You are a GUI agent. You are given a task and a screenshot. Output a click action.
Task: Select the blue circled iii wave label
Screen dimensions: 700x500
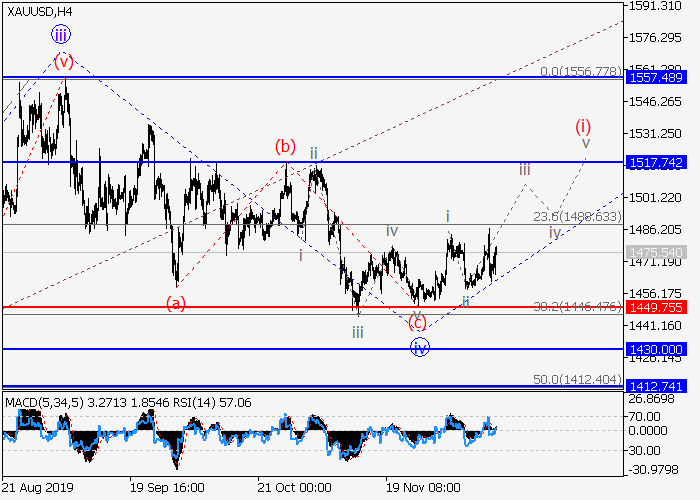click(62, 34)
